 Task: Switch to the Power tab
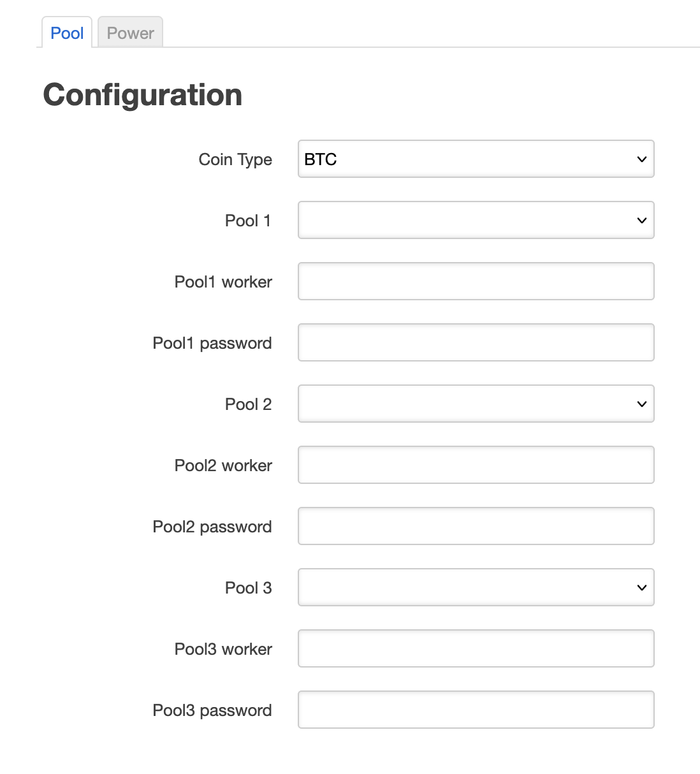(130, 33)
